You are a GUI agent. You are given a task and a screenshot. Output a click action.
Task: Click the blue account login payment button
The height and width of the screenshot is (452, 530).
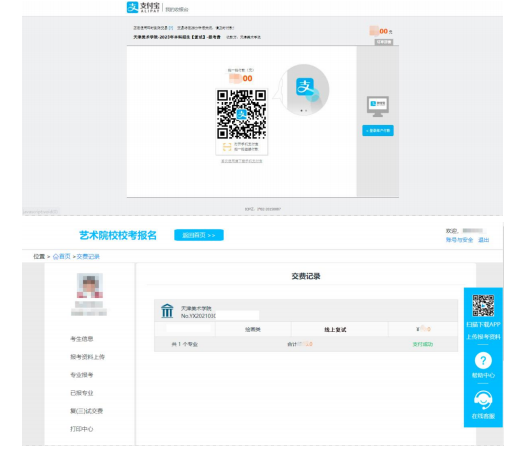point(378,130)
